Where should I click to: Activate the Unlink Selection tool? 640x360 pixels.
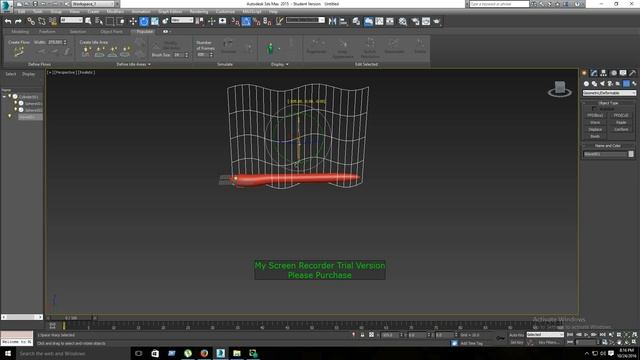pos(42,21)
